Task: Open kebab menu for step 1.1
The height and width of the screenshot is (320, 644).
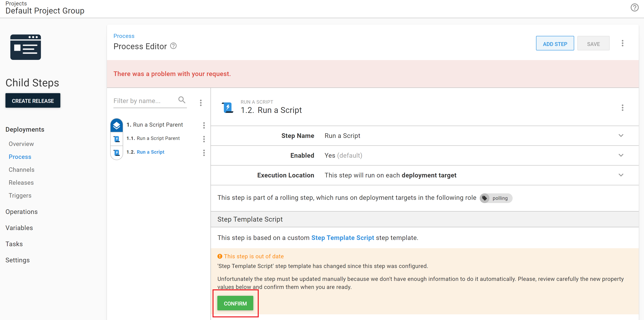Action: click(204, 139)
